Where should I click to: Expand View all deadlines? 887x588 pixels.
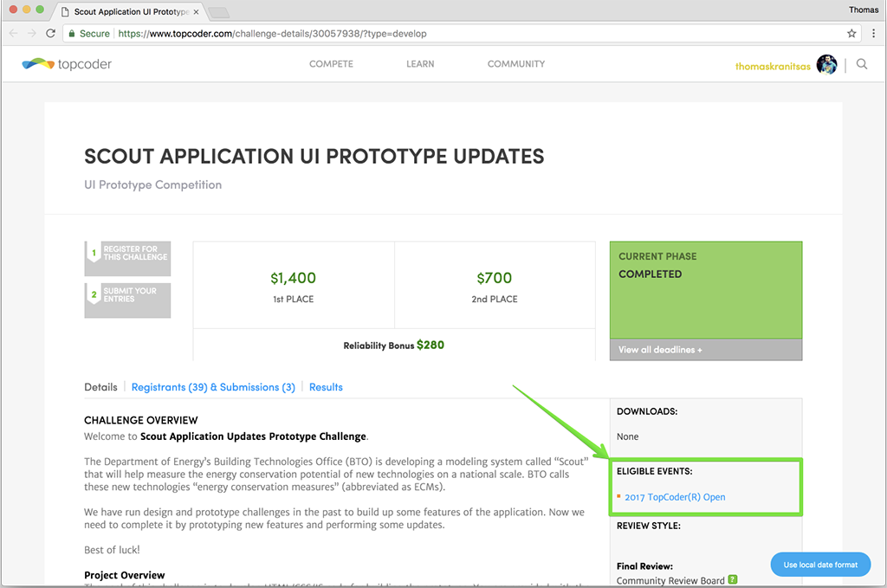point(660,350)
